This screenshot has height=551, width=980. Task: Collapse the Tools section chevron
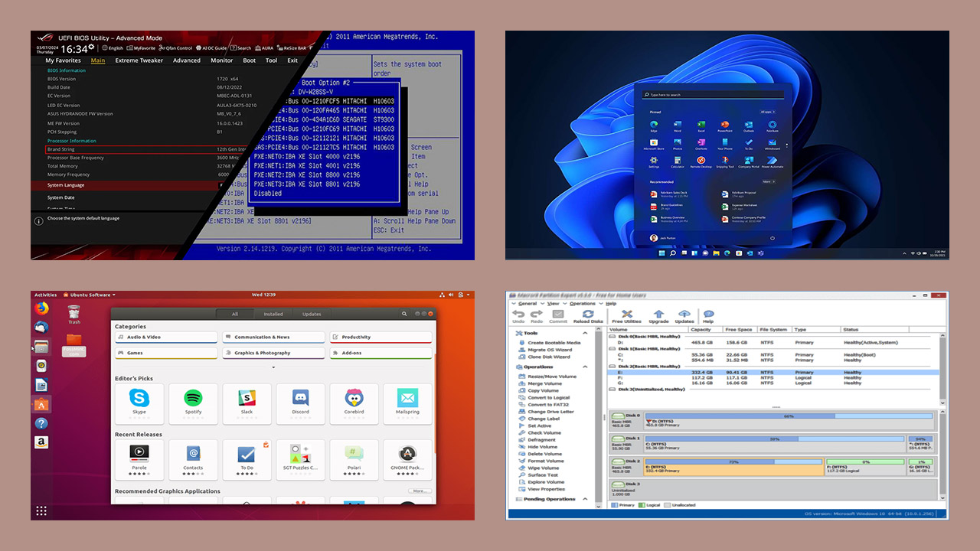point(586,334)
